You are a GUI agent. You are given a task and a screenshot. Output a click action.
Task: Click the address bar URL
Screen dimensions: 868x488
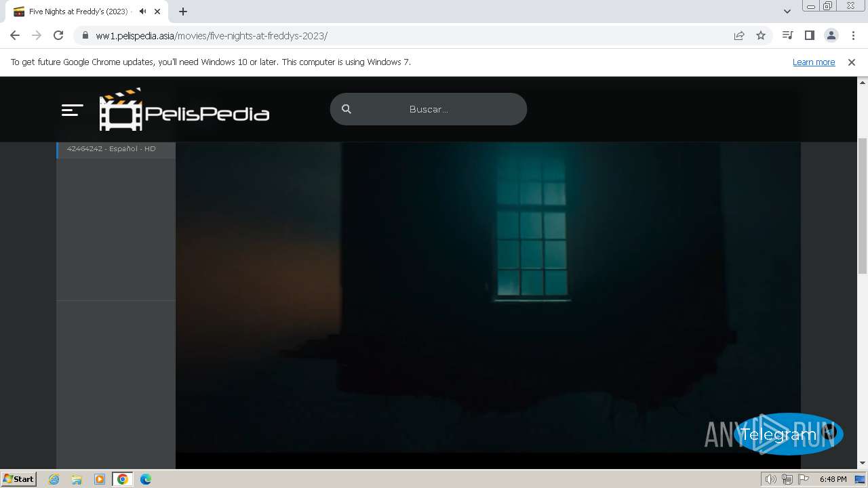coord(212,36)
